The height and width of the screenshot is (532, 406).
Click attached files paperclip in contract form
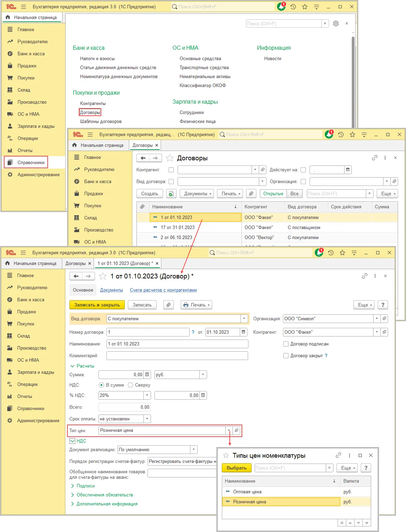(168, 305)
